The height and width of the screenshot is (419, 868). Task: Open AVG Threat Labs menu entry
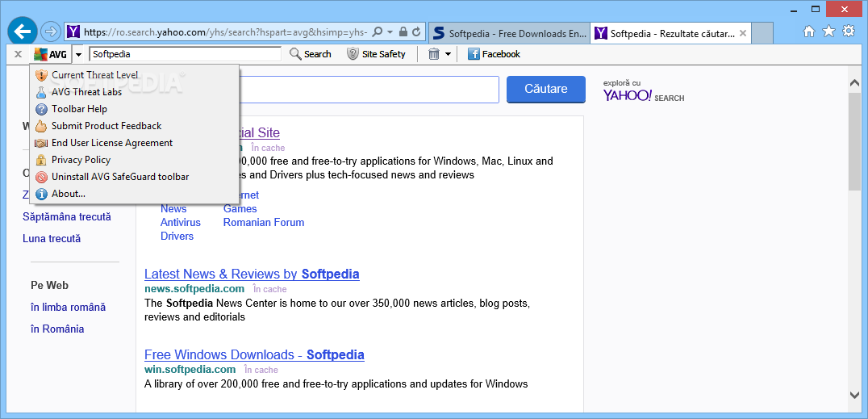(x=134, y=92)
